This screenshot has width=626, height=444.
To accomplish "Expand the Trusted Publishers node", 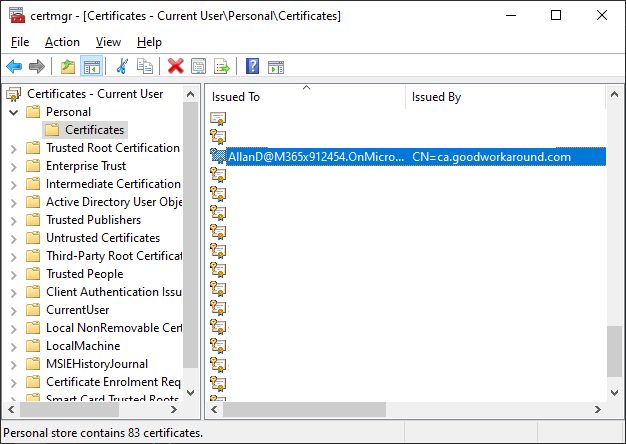I will 13,220.
